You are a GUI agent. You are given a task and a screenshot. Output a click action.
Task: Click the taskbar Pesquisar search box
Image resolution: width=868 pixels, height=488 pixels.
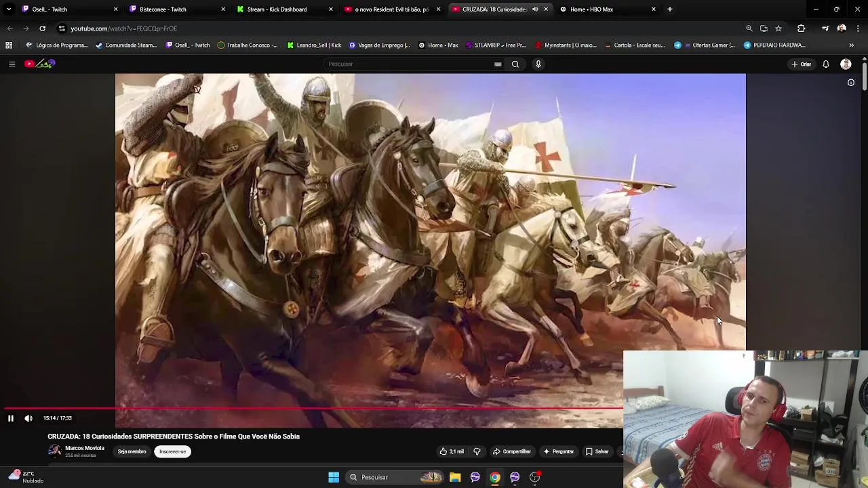[x=396, y=477]
